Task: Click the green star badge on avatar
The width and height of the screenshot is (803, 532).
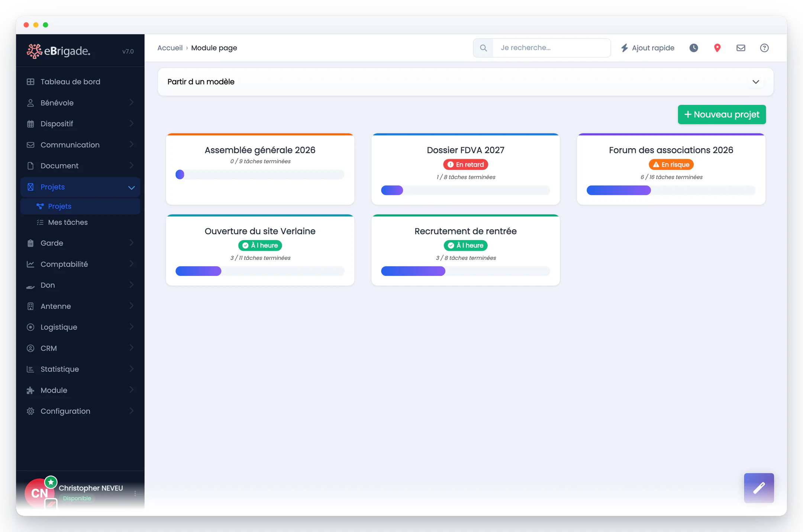Action: point(51,483)
